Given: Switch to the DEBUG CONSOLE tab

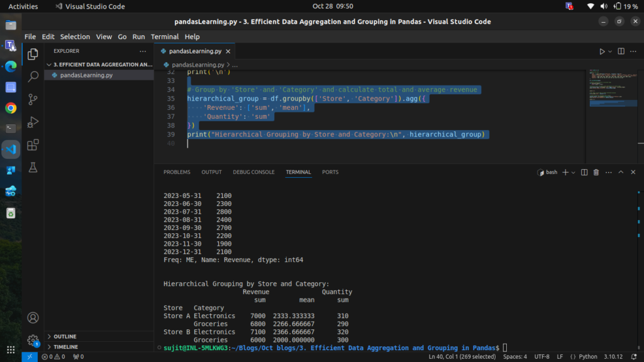Looking at the screenshot, I should tap(253, 172).
